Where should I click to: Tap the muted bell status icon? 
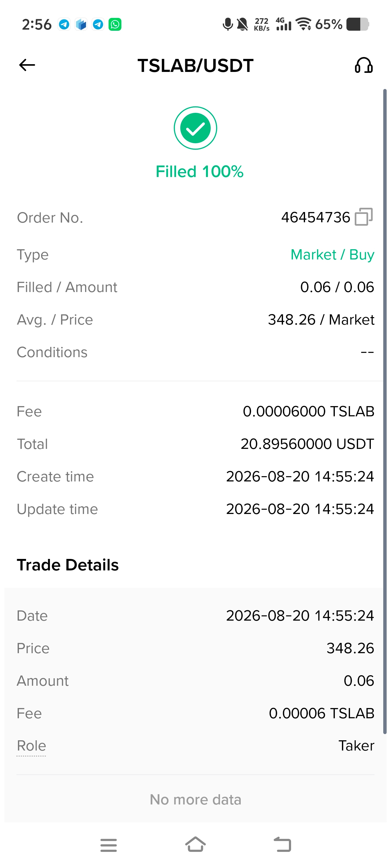click(242, 24)
